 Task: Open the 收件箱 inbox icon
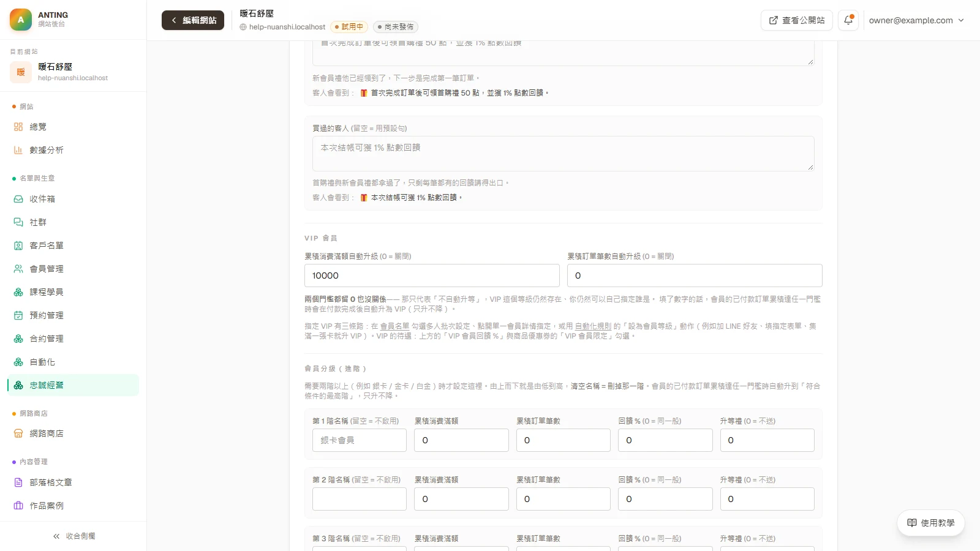tap(18, 199)
